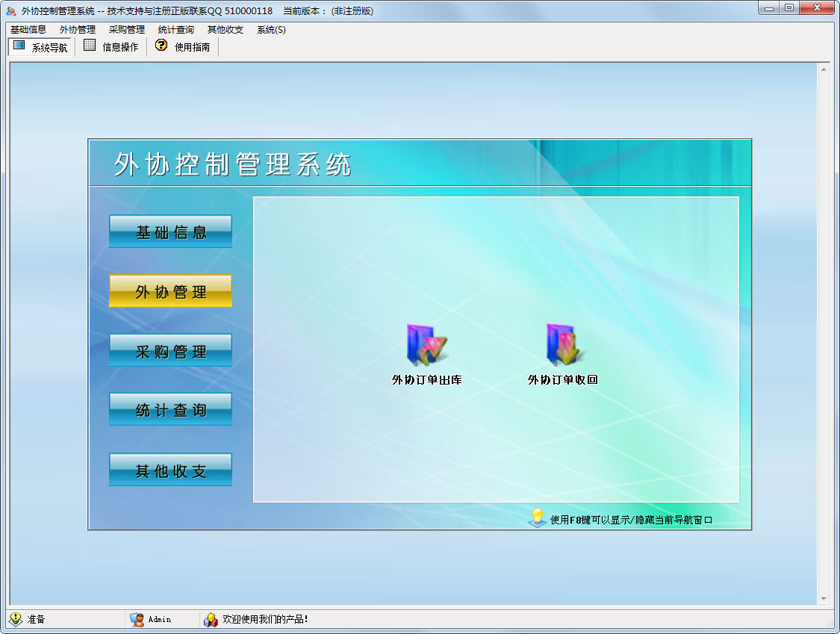840x634 pixels.
Task: Click the 系统导航 toolbar icon
Action: [19, 46]
